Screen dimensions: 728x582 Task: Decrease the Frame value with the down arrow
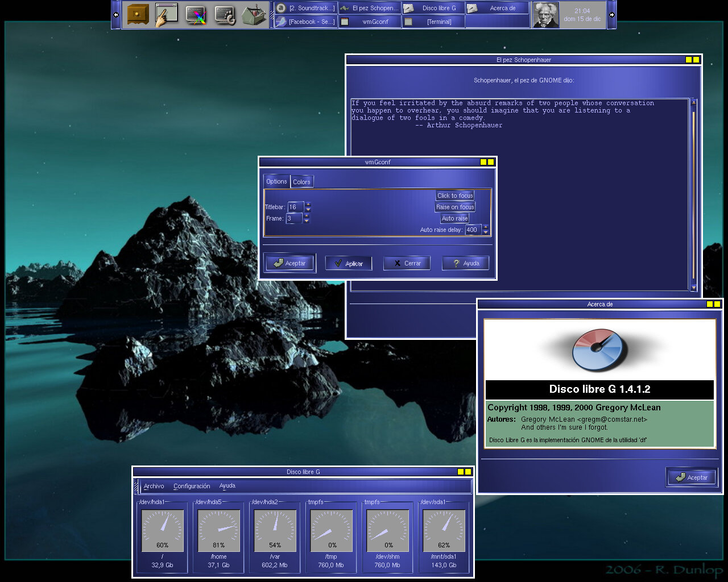click(x=307, y=221)
